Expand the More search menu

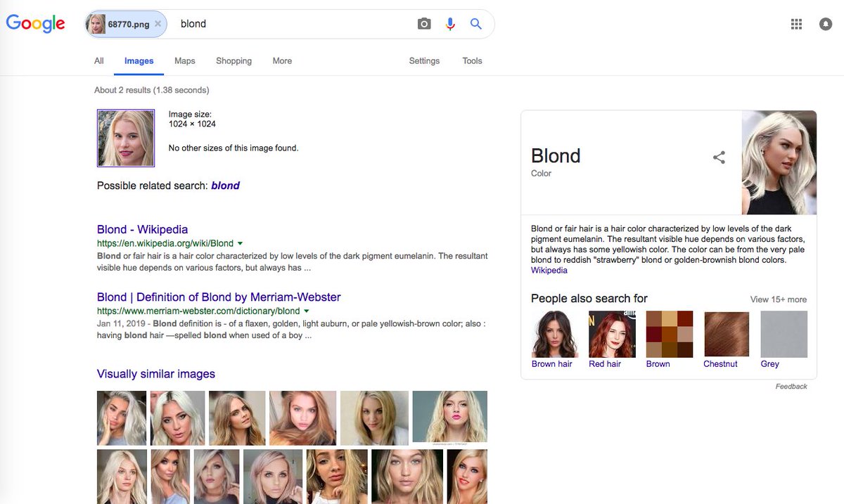[x=282, y=61]
